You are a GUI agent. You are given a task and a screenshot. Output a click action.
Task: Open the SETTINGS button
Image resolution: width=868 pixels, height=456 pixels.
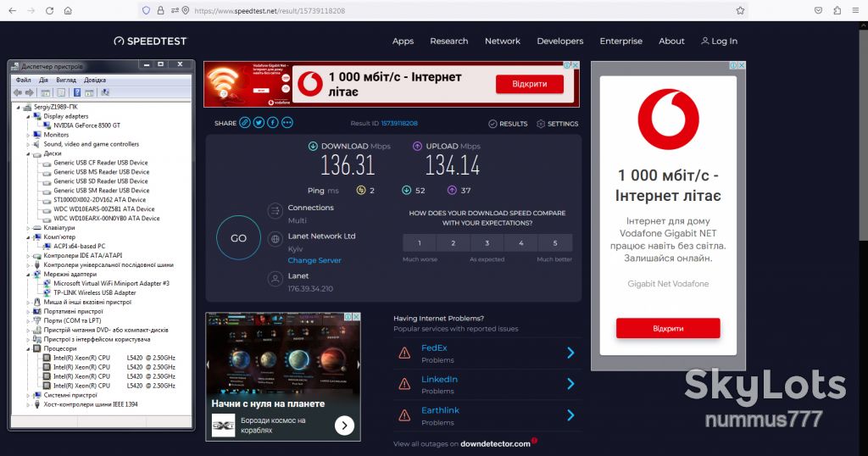coord(558,124)
